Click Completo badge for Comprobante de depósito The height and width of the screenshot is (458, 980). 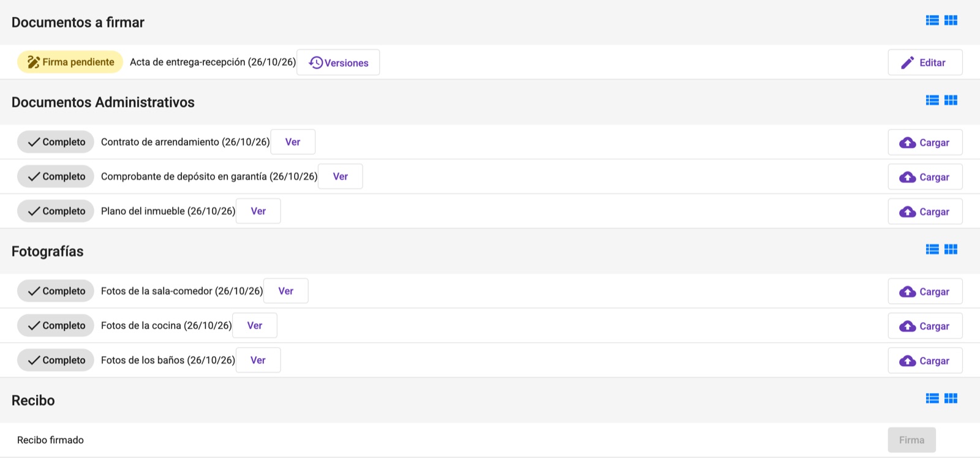(x=56, y=176)
